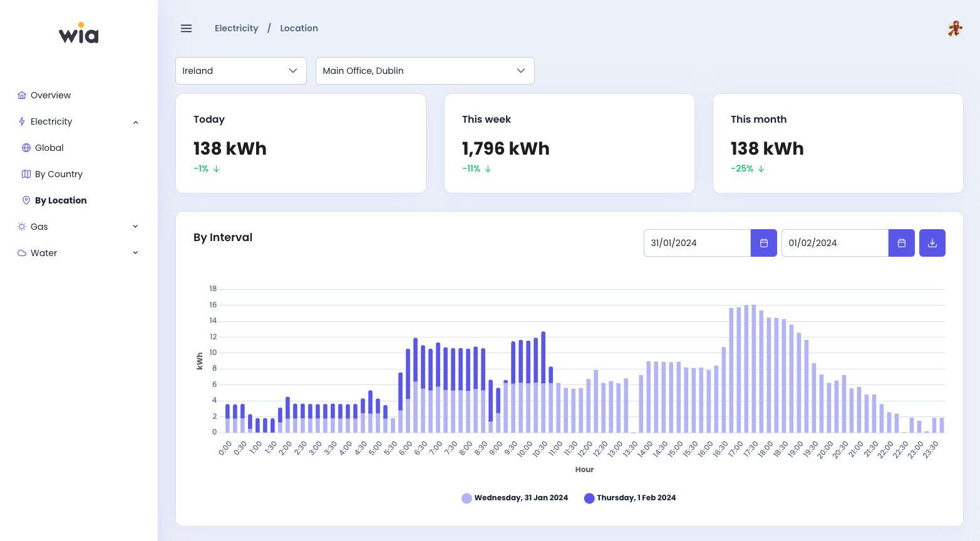This screenshot has height=541, width=980.
Task: Click the Today down-arrow trend icon
Action: tap(217, 169)
